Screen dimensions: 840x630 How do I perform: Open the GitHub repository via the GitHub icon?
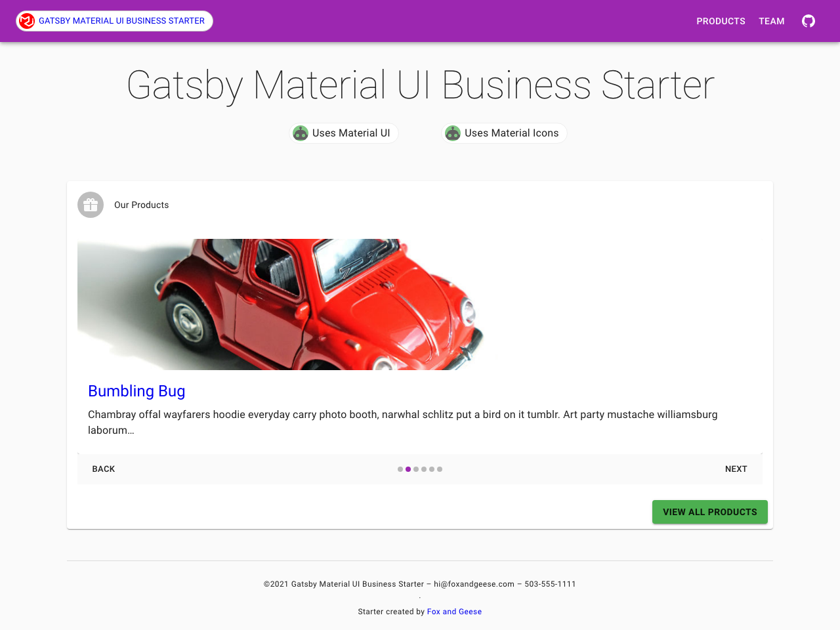tap(808, 20)
